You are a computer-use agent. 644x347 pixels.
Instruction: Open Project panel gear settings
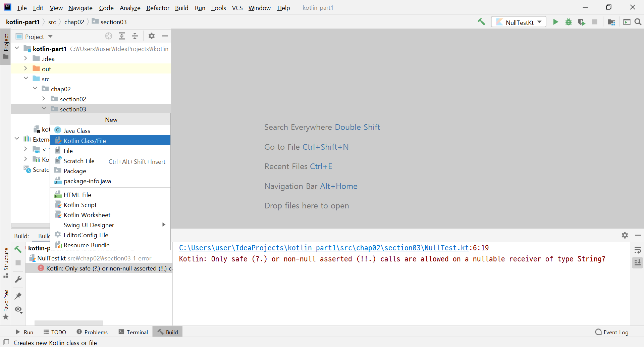pos(152,36)
